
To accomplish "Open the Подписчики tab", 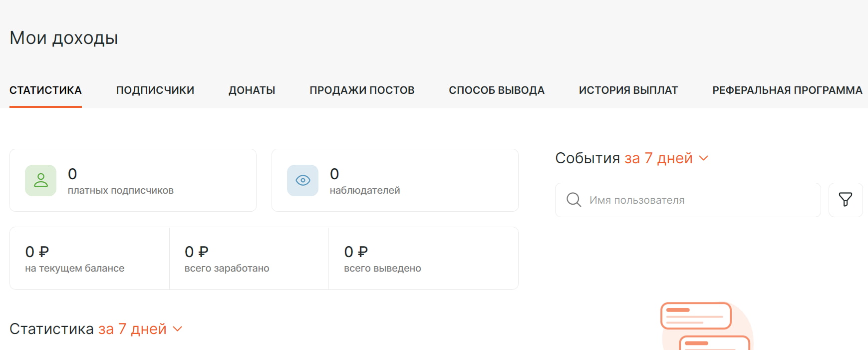I will [x=155, y=90].
